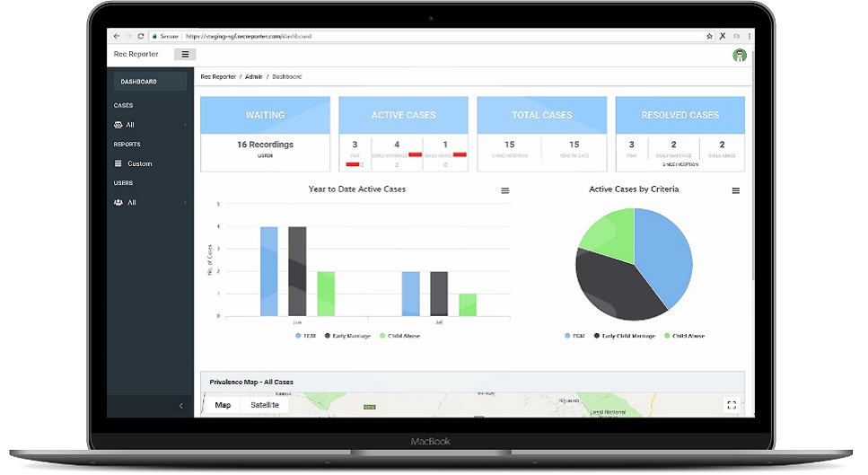This screenshot has width=868, height=475.
Task: Click the Active Cases by Criteria title
Action: (634, 189)
